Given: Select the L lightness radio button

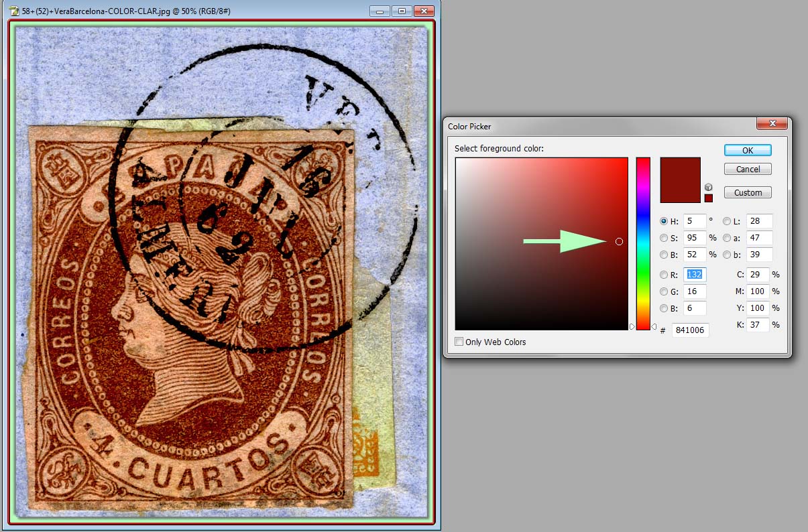Looking at the screenshot, I should (727, 221).
